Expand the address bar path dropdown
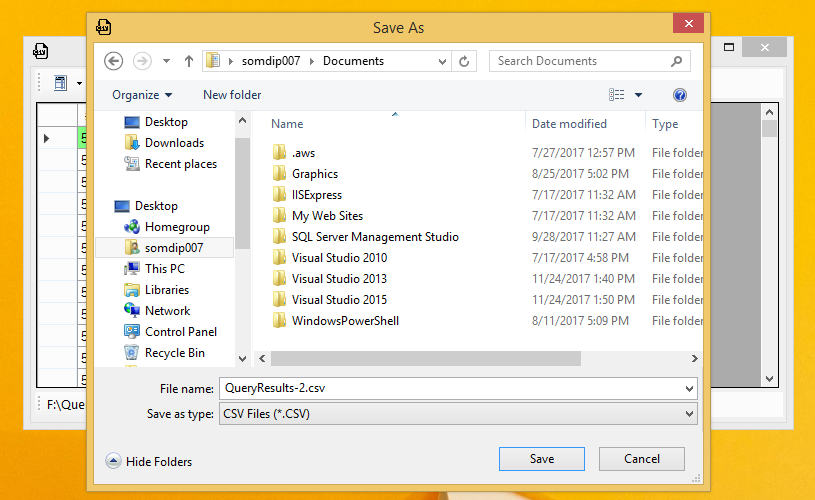The height and width of the screenshot is (500, 815). pyautogui.click(x=442, y=61)
